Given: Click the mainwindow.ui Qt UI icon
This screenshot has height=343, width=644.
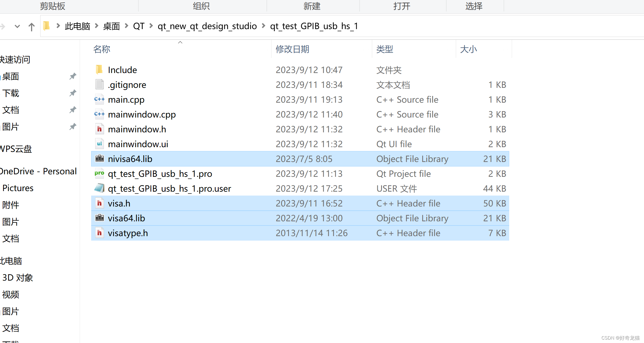Looking at the screenshot, I should pos(99,144).
